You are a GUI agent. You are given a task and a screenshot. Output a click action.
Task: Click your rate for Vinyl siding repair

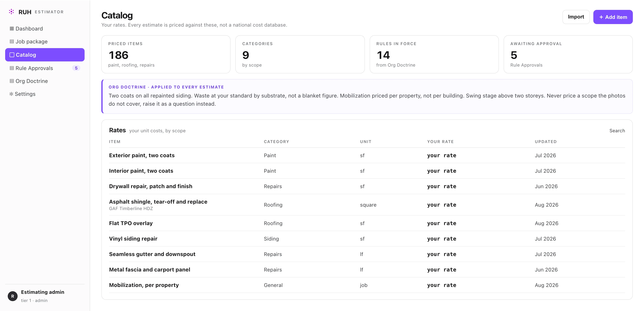[x=442, y=239]
